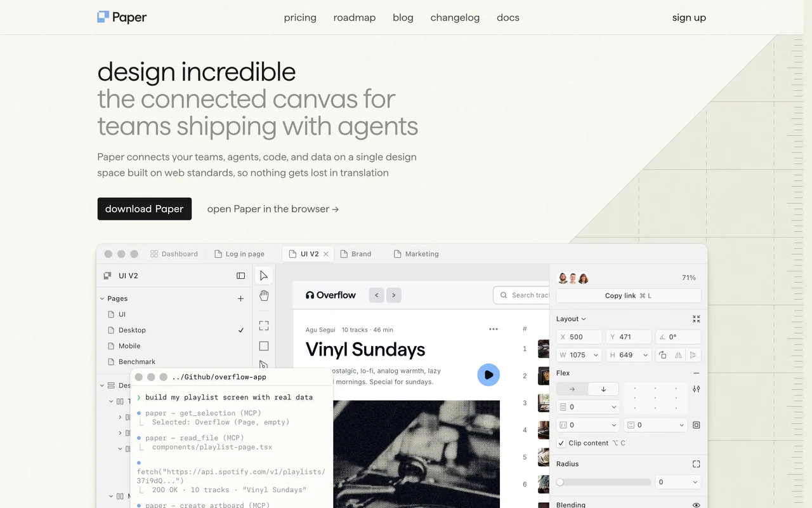This screenshot has height=508, width=812.
Task: Select the cursor pointer tool
Action: click(x=264, y=276)
